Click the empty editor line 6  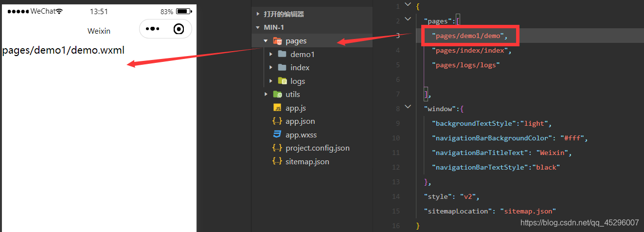pos(530,79)
